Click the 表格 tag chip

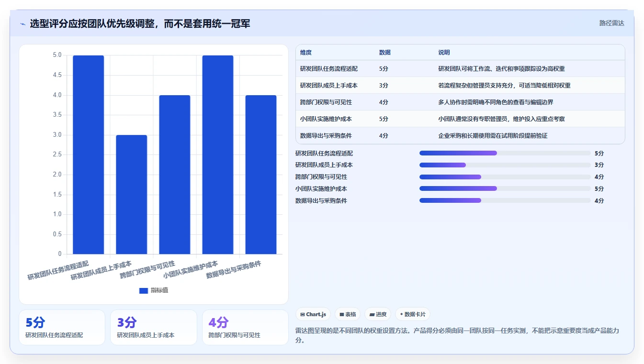348,314
